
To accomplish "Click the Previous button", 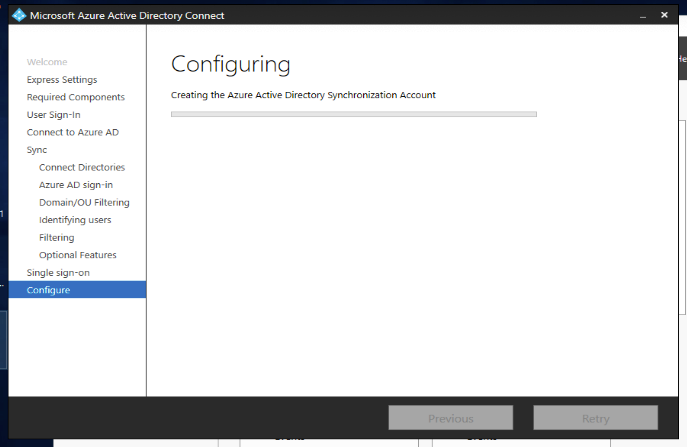I will [450, 418].
